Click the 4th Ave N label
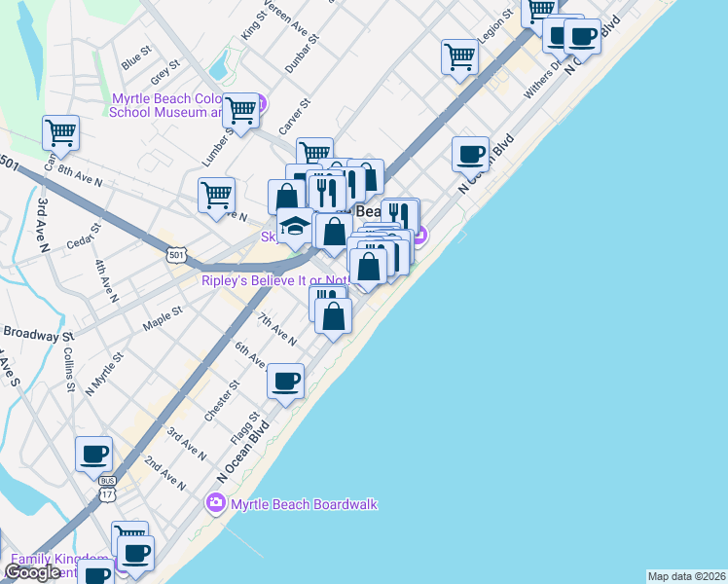The image size is (728, 584). (x=107, y=281)
